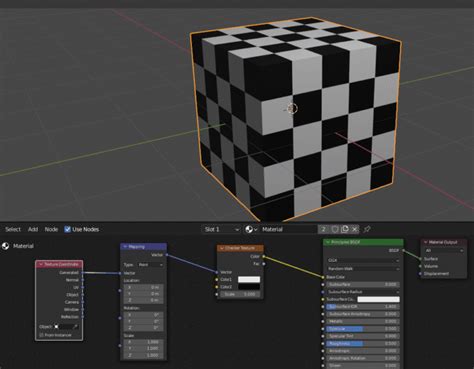Click the Roughness slider in Principled BSDF
The width and height of the screenshot is (474, 369).
pyautogui.click(x=362, y=343)
